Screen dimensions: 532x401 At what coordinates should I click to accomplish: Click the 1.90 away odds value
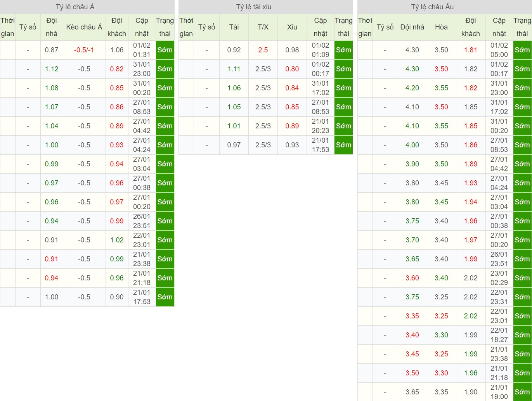point(471,392)
